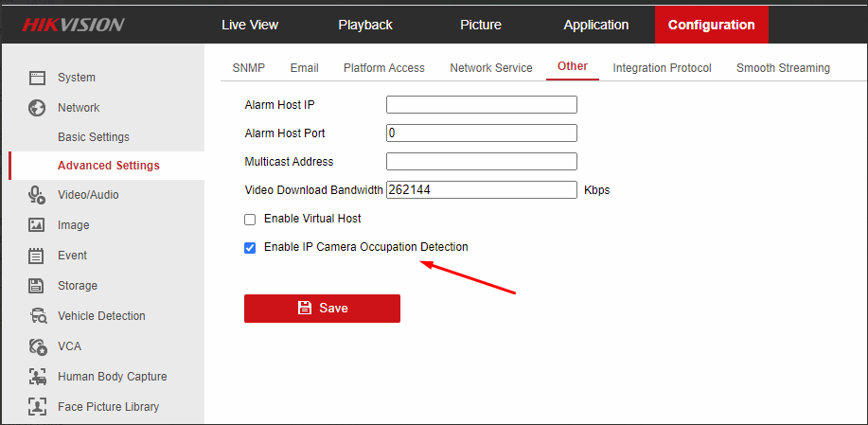Focus the Alarm Host IP field
The height and width of the screenshot is (425, 868).
tap(482, 104)
